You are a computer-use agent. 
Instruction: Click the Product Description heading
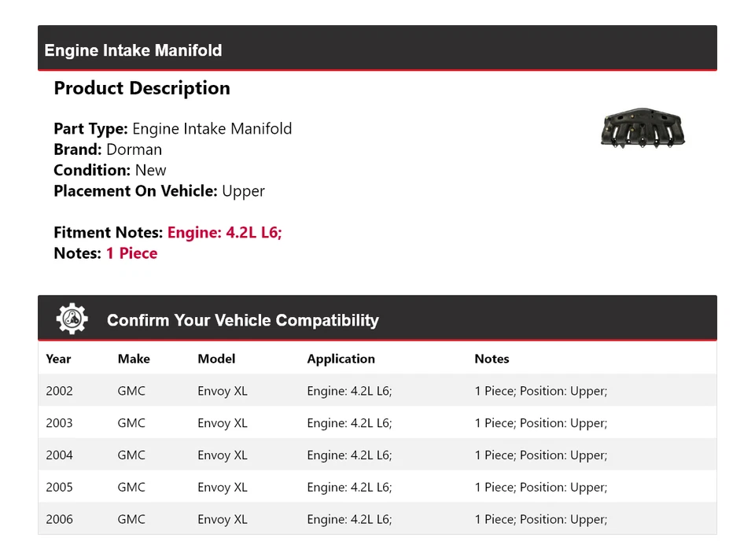point(142,88)
